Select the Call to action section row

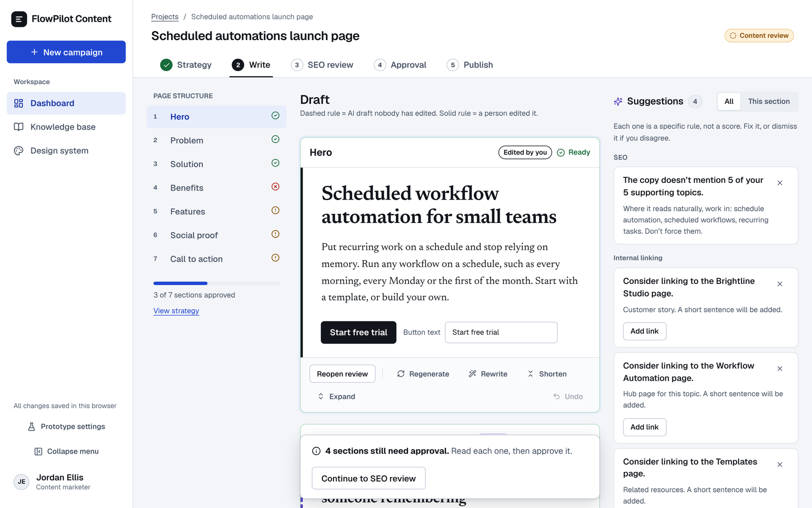217,259
